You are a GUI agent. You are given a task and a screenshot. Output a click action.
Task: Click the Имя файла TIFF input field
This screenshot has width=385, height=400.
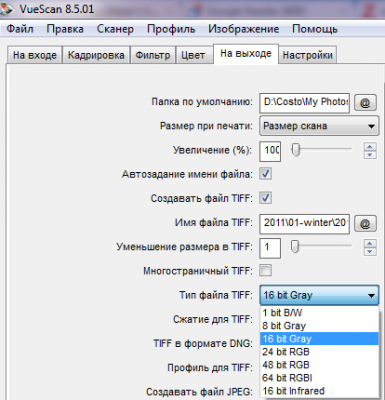[x=304, y=224]
